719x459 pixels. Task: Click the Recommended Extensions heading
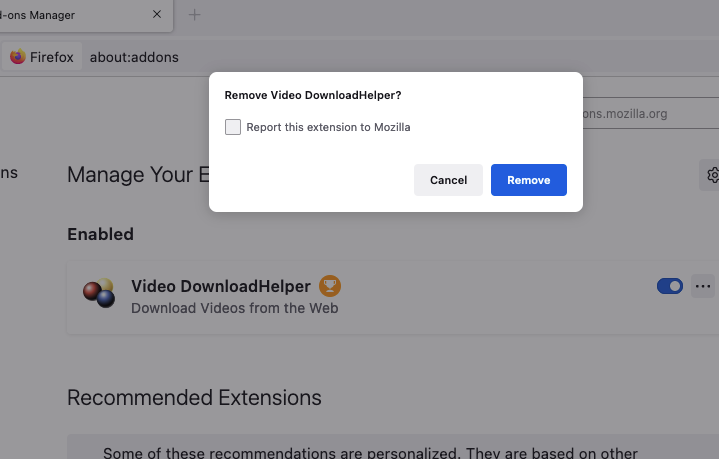click(x=194, y=398)
